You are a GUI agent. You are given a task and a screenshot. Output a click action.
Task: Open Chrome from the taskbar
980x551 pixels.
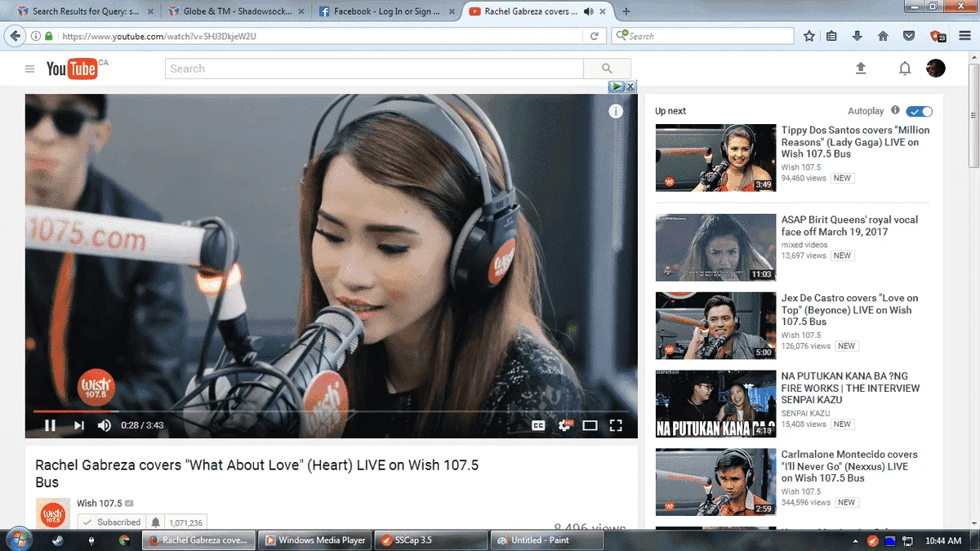(x=124, y=540)
